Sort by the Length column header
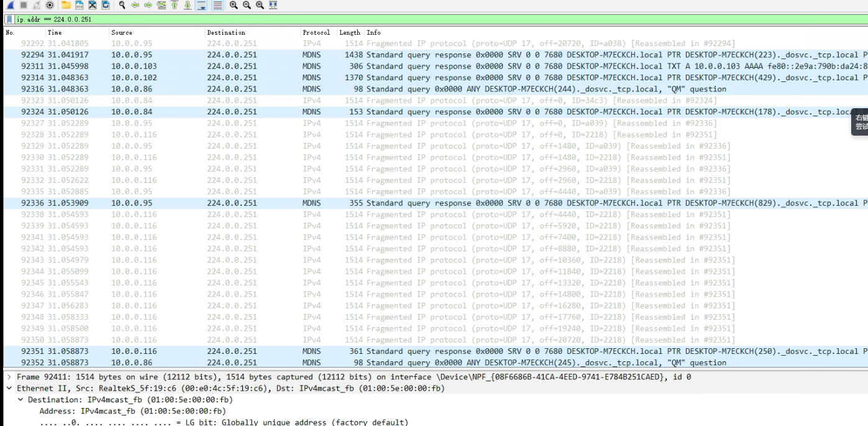Viewport: 868px width, 426px height. (x=350, y=32)
